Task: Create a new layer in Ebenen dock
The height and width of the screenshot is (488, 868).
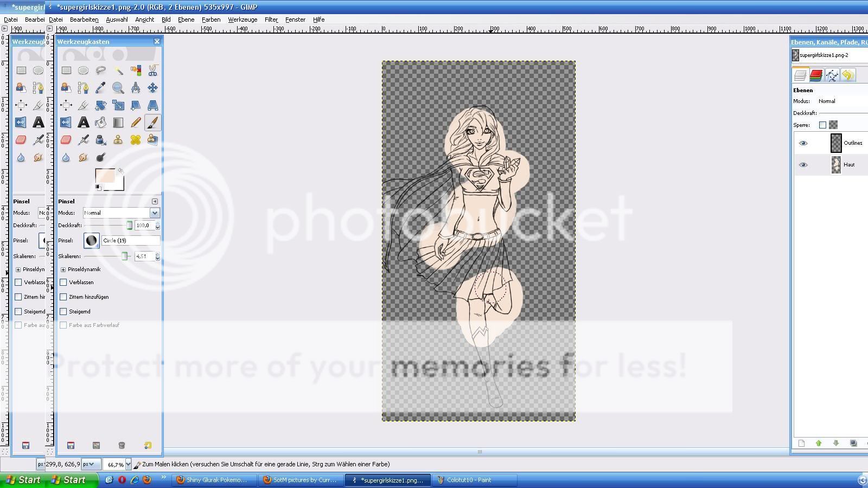Action: coord(801,443)
